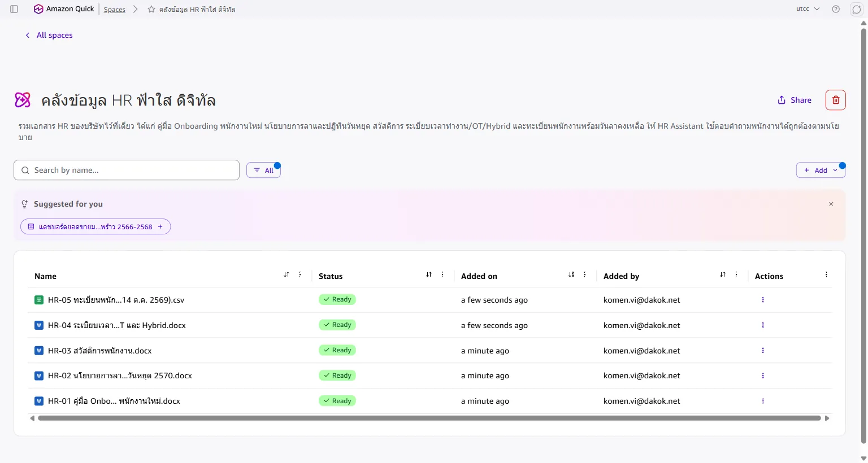Open actions menu for HR-02 docx file
868x463 pixels.
763,375
